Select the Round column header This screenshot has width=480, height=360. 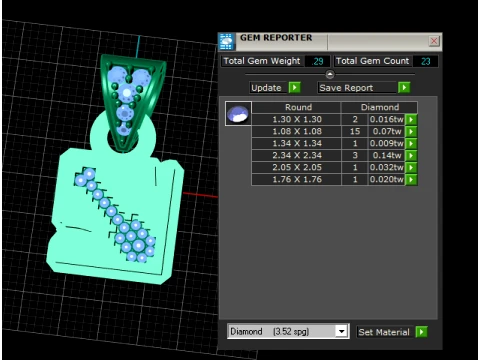[x=297, y=107]
